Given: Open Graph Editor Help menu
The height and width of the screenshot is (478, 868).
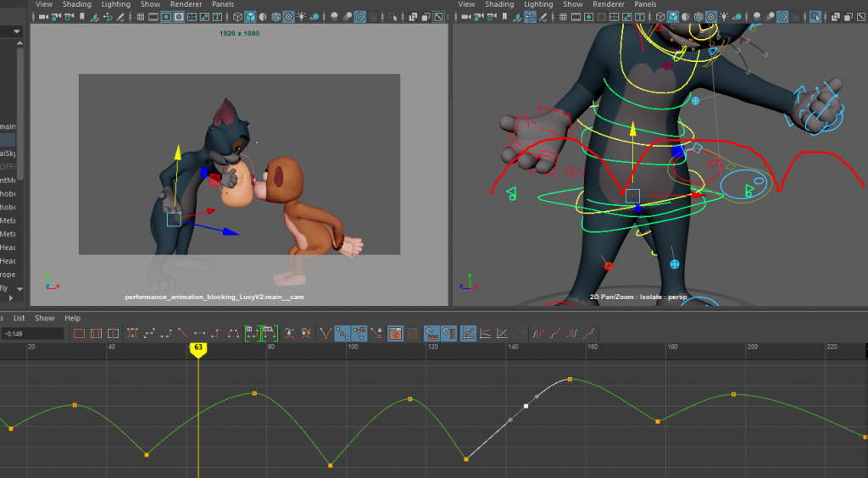Looking at the screenshot, I should pos(73,318).
